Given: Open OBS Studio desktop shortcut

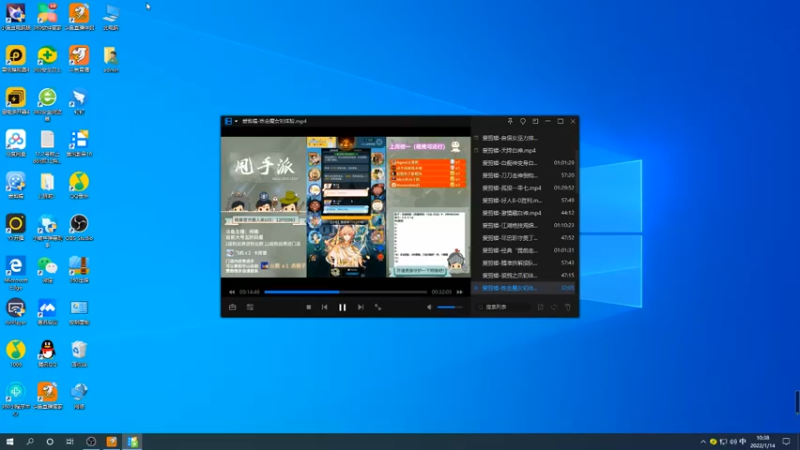Looking at the screenshot, I should coord(79,228).
